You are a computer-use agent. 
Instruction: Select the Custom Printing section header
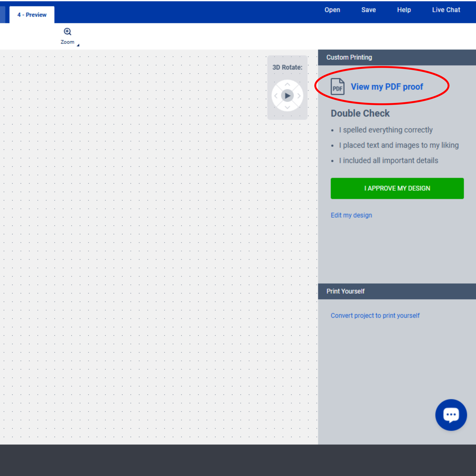(x=349, y=57)
